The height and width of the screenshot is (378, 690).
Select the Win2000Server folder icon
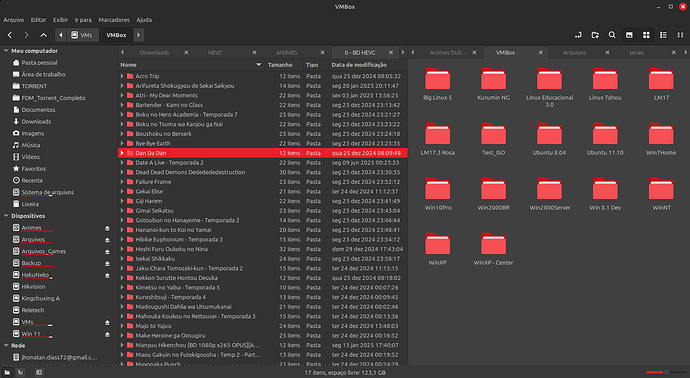coord(549,189)
